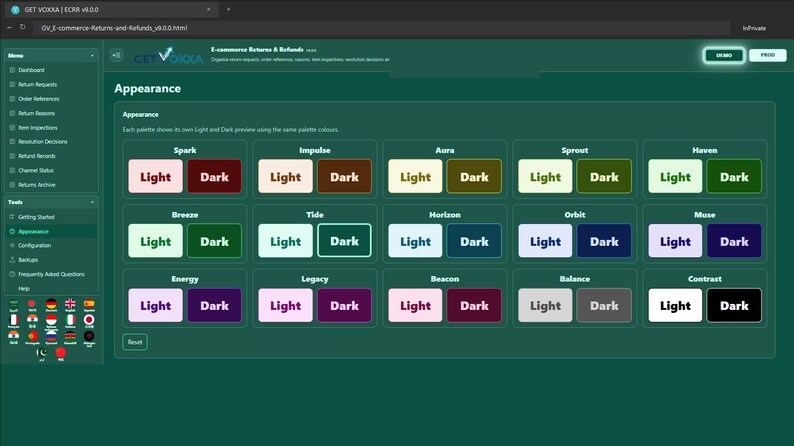
Task: Click the Frequently Asked Questions icon
Action: point(12,274)
